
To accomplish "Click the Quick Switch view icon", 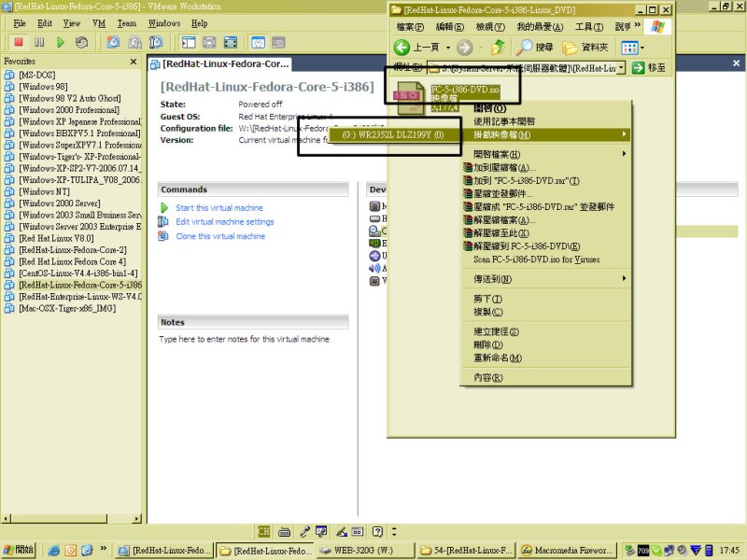I will click(209, 42).
